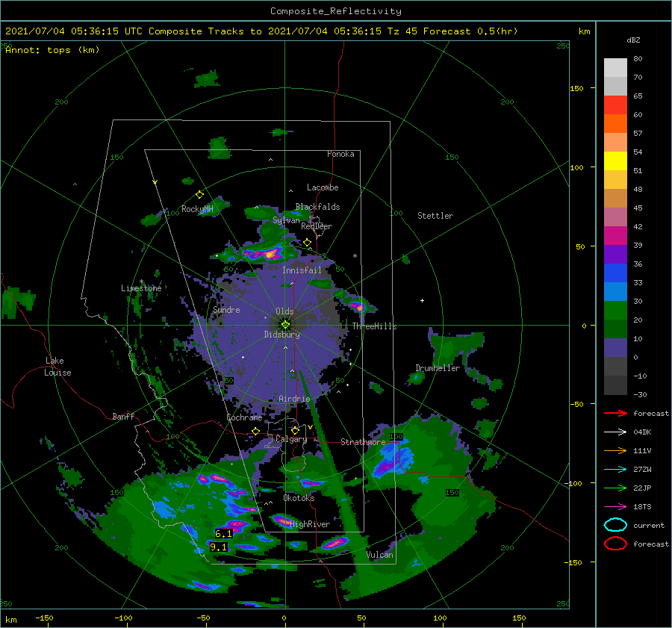The height and width of the screenshot is (628, 672).
Task: Click the cyan current ellipse icon
Action: (x=615, y=525)
